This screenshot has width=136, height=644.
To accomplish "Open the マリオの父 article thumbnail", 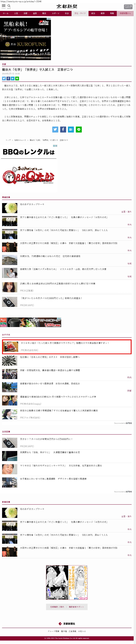I will tap(10, 469).
